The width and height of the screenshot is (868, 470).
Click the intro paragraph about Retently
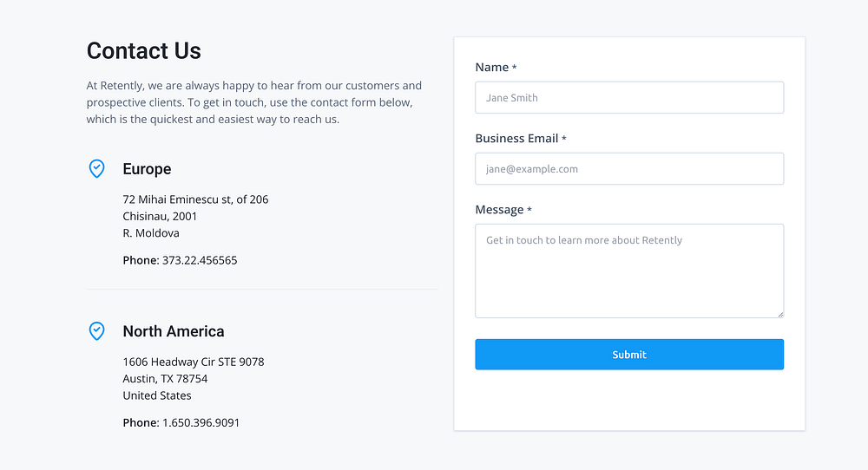[253, 102]
